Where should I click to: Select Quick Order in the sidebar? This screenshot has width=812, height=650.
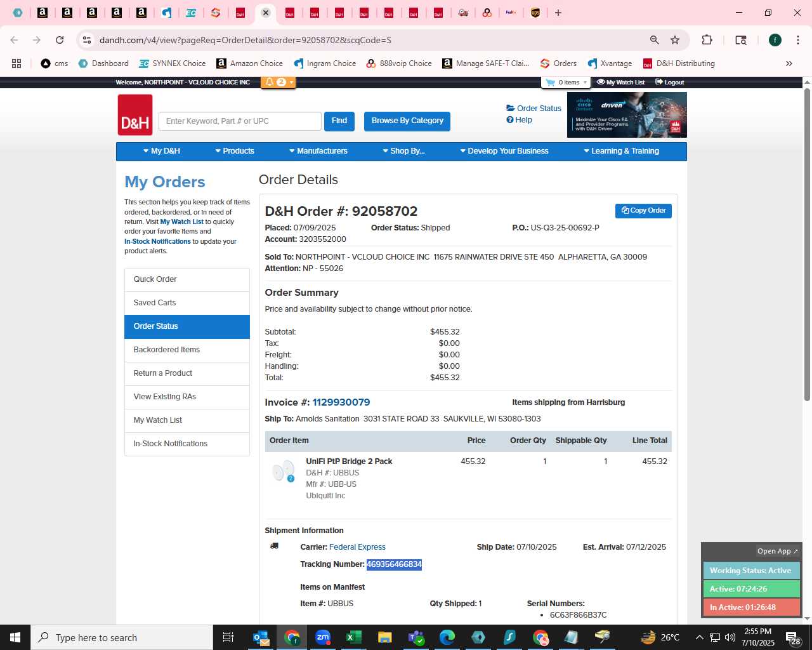pos(187,279)
